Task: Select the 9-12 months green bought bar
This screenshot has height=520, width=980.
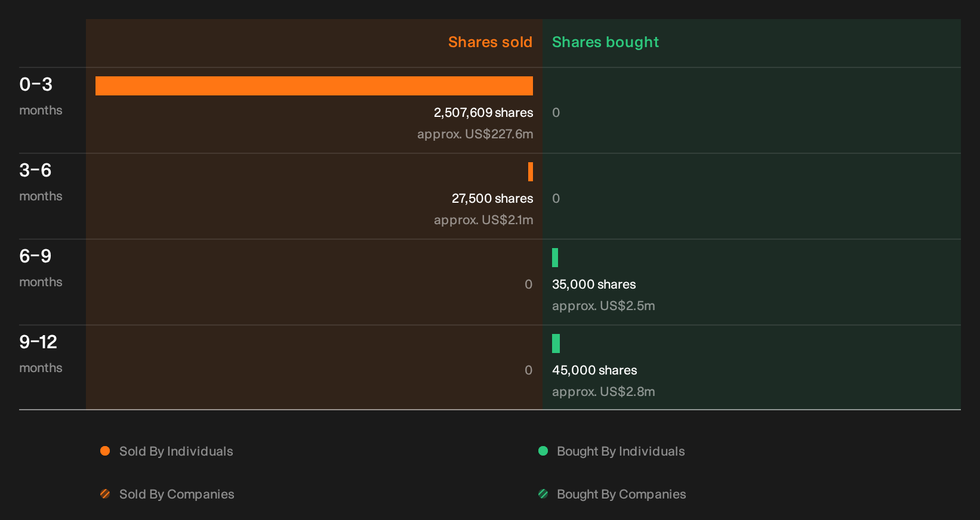Action: (x=556, y=343)
